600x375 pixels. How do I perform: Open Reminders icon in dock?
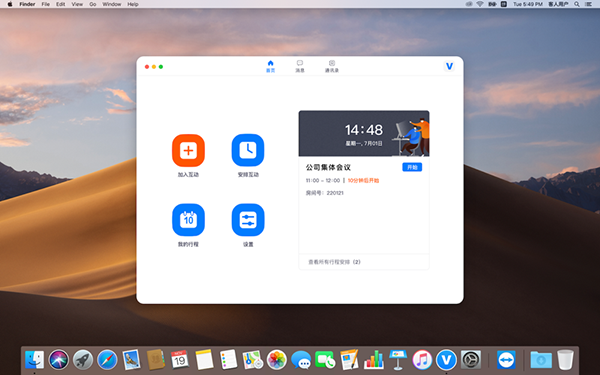228,360
